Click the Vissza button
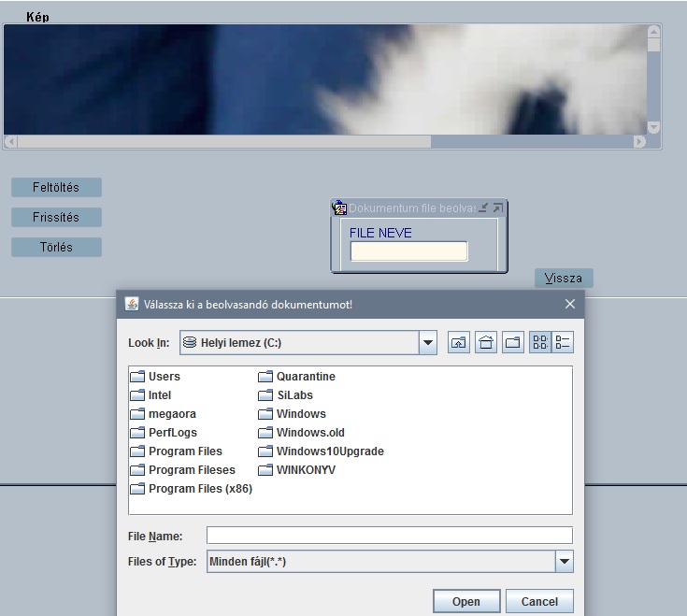Image resolution: width=687 pixels, height=616 pixels. [564, 279]
